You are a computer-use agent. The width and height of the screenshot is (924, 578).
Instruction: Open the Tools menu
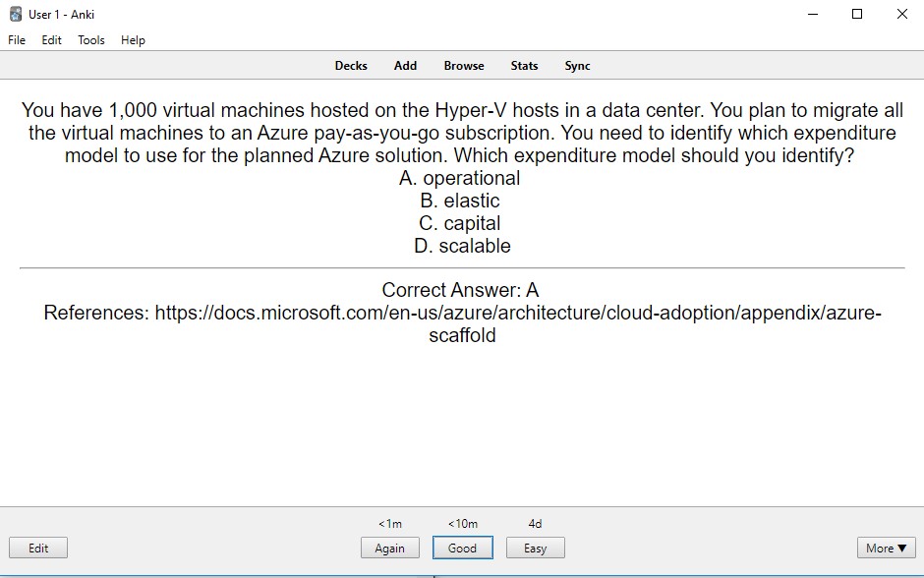pyautogui.click(x=90, y=40)
